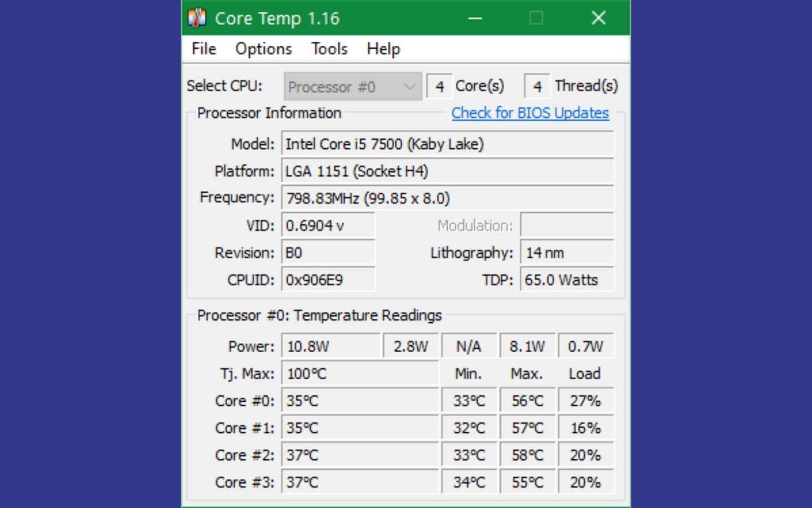
Task: Click the Platform field showing LGA 1151
Action: 447,171
